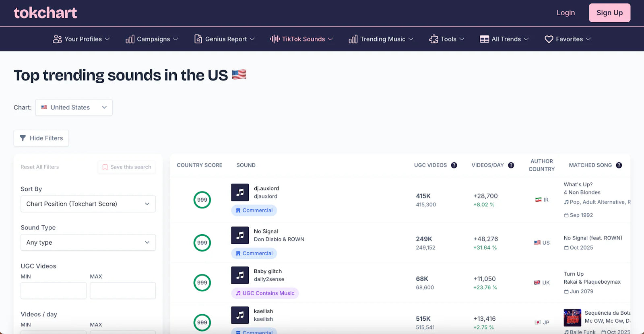Click Reset All Filters link
Screen dimensions: 644x334
pos(40,167)
